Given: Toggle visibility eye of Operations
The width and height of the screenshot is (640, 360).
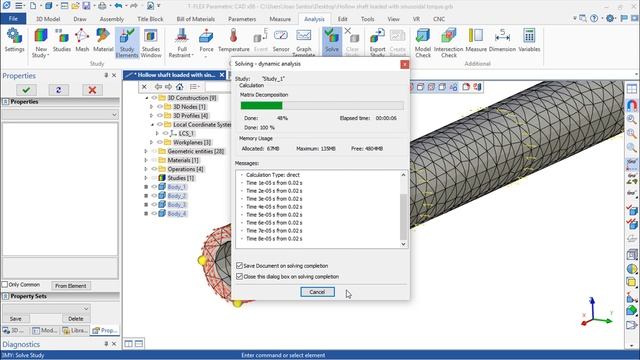Looking at the screenshot, I should (x=154, y=169).
